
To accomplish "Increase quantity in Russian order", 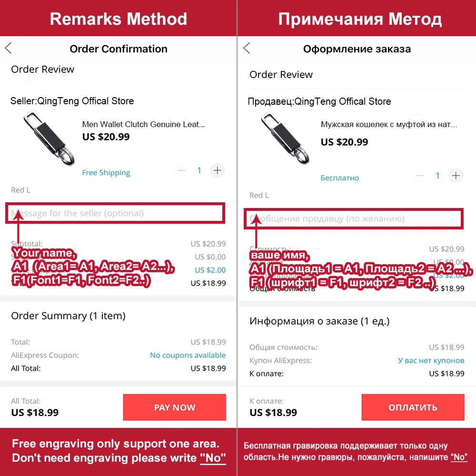I will pos(456,176).
